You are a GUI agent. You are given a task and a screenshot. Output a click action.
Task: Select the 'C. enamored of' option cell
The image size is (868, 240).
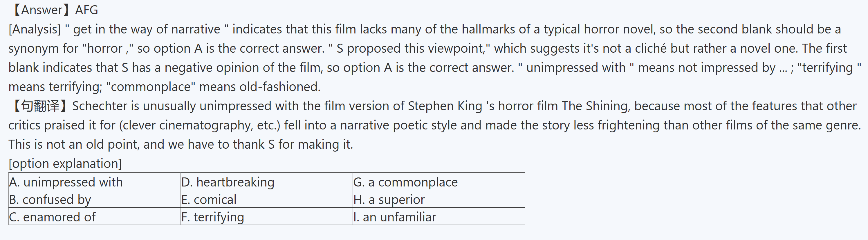[94, 217]
